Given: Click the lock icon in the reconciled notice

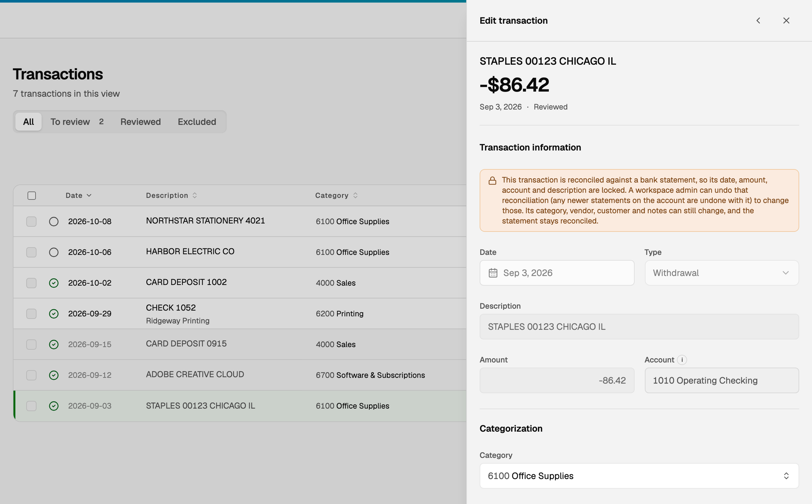Looking at the screenshot, I should pos(492,181).
